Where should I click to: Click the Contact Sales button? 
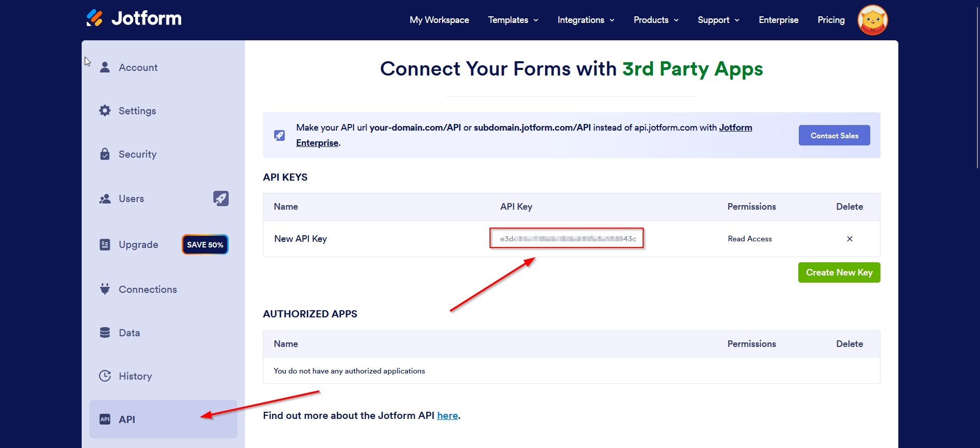[834, 135]
